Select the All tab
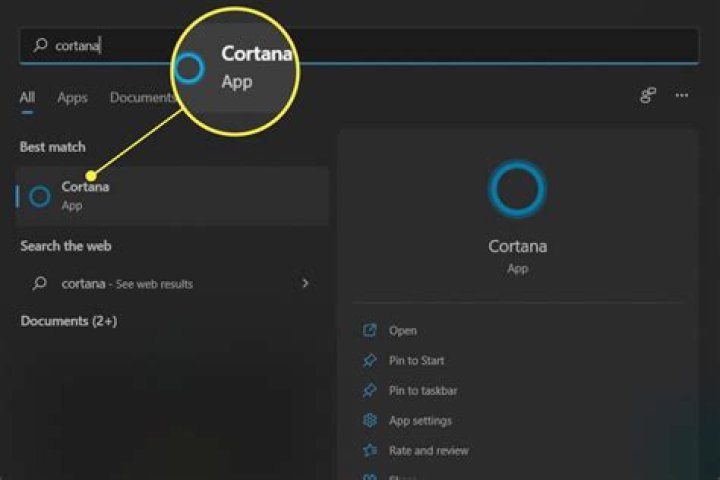Screen dimensions: 720x480 tap(27, 97)
